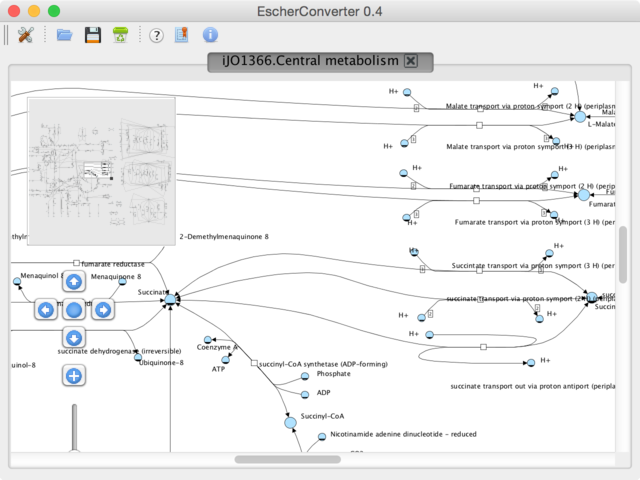Screen dimensions: 640x480
Task: Click the license document icon
Action: pos(182,35)
